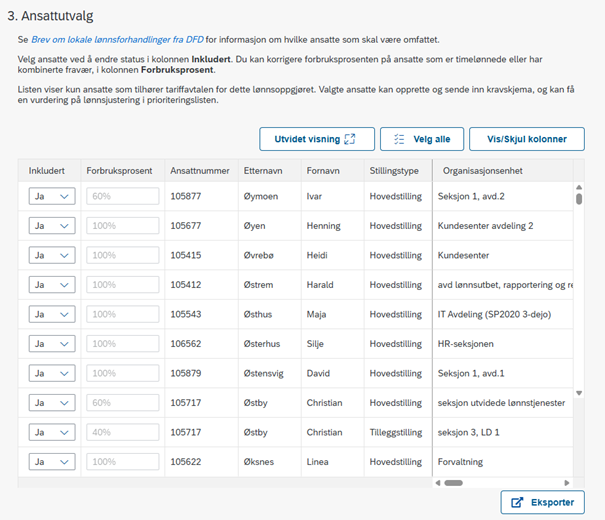Click Forbruksprosent field for Øksnes Linea

(123, 462)
